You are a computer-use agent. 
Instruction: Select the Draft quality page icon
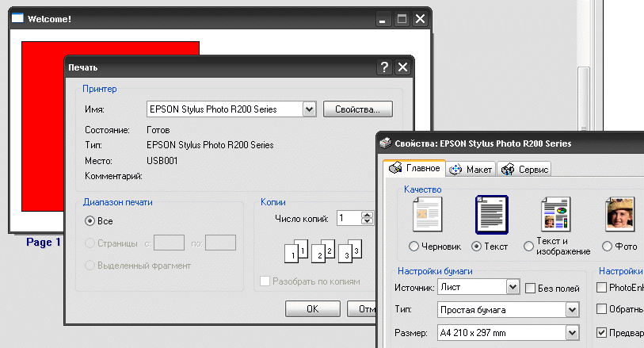click(427, 214)
